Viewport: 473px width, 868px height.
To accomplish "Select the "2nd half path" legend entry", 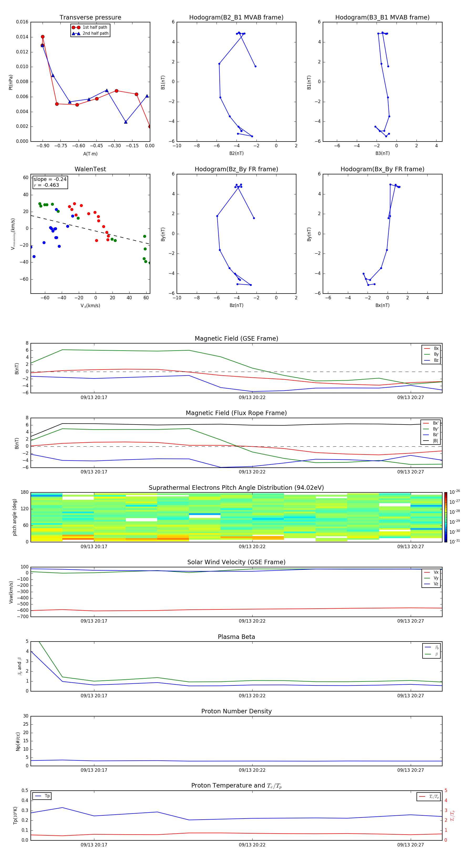I will coord(90,33).
